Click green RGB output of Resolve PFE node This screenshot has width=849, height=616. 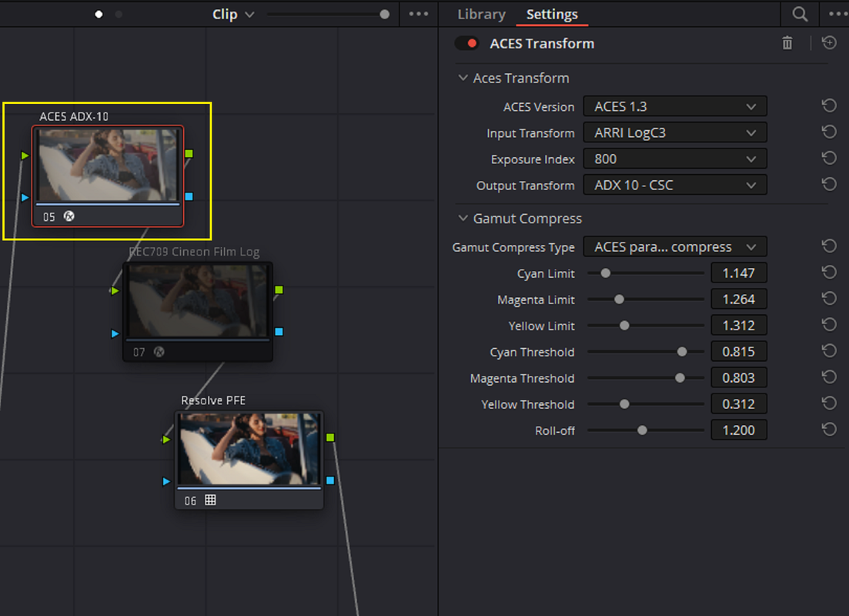click(330, 437)
